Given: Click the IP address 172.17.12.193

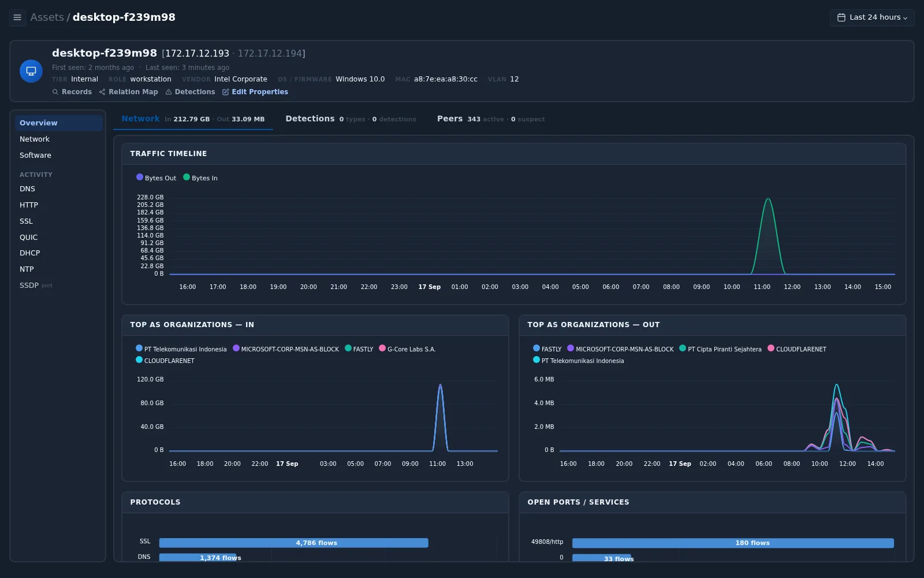Looking at the screenshot, I should [x=197, y=53].
